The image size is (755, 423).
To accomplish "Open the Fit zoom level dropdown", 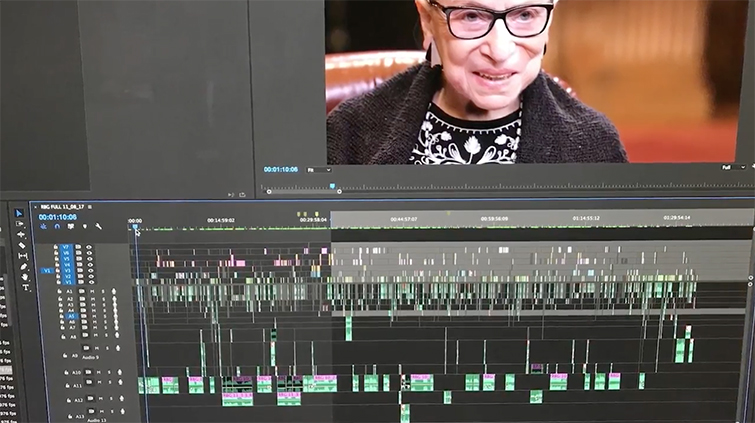I will coord(319,170).
